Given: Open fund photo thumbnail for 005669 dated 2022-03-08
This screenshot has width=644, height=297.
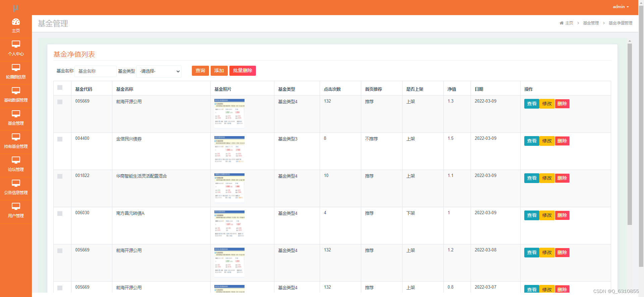Looking at the screenshot, I should 229,262.
